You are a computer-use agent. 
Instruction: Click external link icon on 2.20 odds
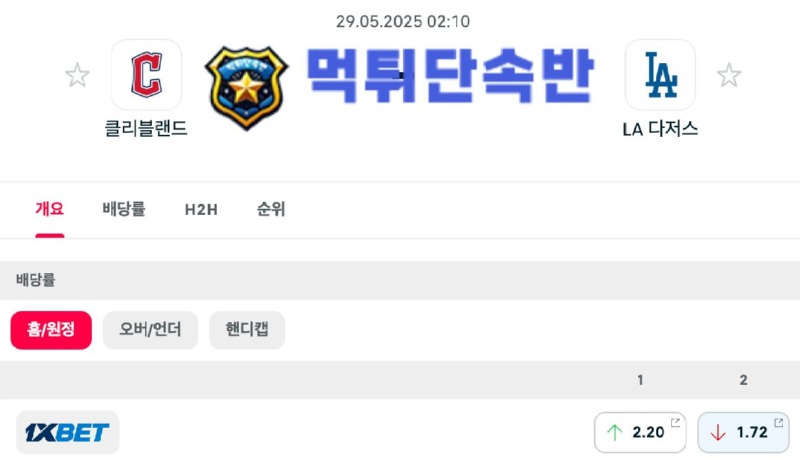pyautogui.click(x=675, y=422)
